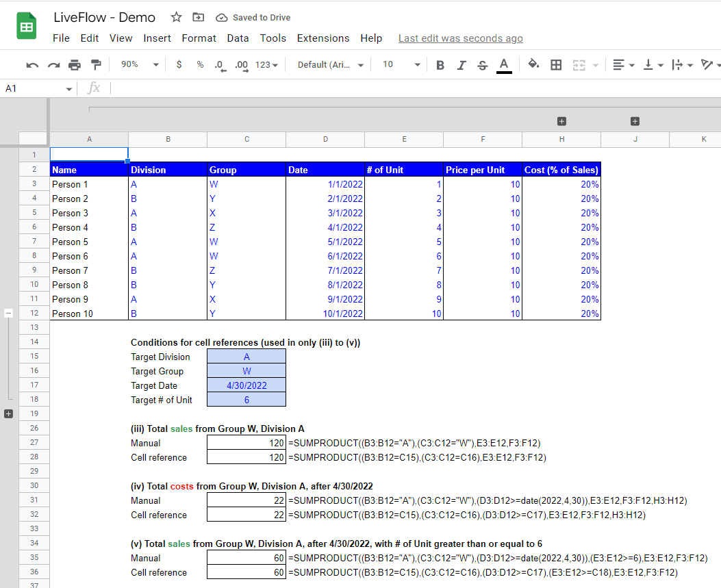The height and width of the screenshot is (588, 721).
Task: Select the Target # of Unit cell 6
Action: click(x=246, y=400)
